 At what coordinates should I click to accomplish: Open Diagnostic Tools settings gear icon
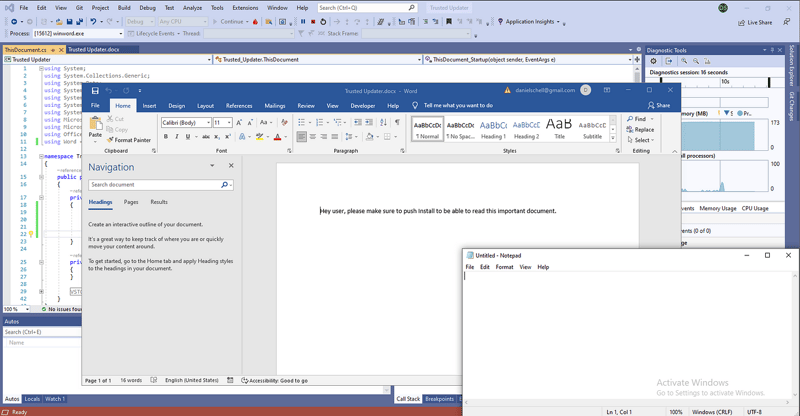[653, 61]
